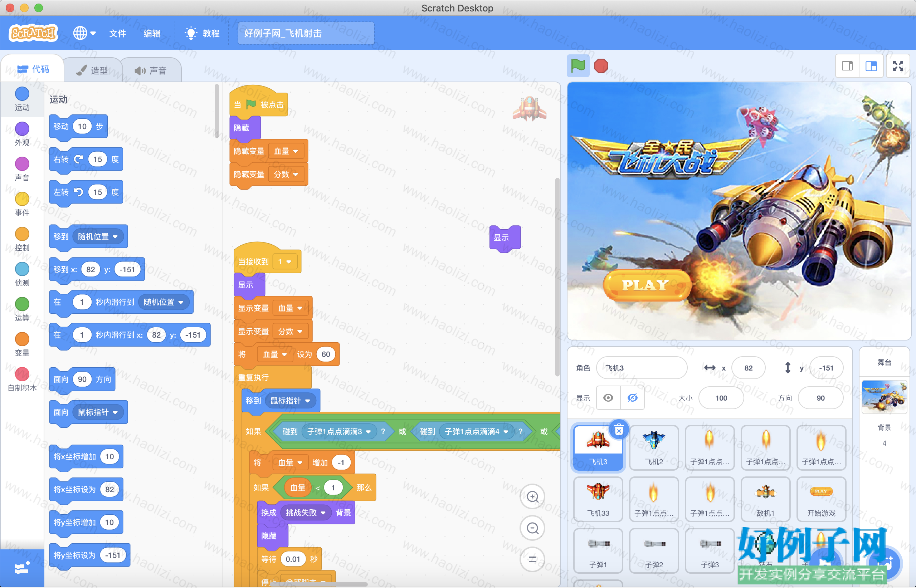The height and width of the screenshot is (588, 916).
Task: Open 教程 tutorials
Action: pyautogui.click(x=202, y=33)
